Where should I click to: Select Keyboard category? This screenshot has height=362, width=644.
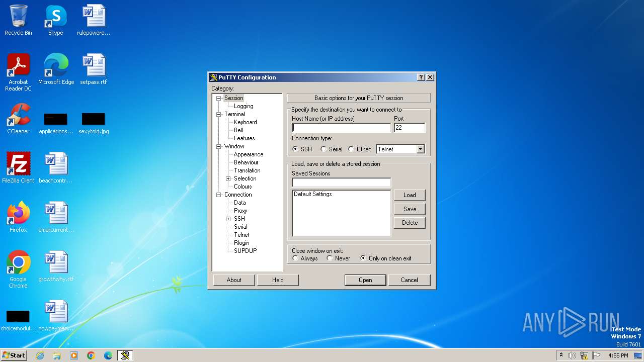(246, 122)
